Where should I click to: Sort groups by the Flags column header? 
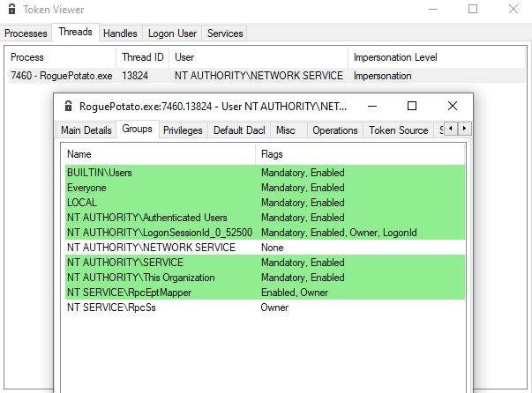coord(362,154)
